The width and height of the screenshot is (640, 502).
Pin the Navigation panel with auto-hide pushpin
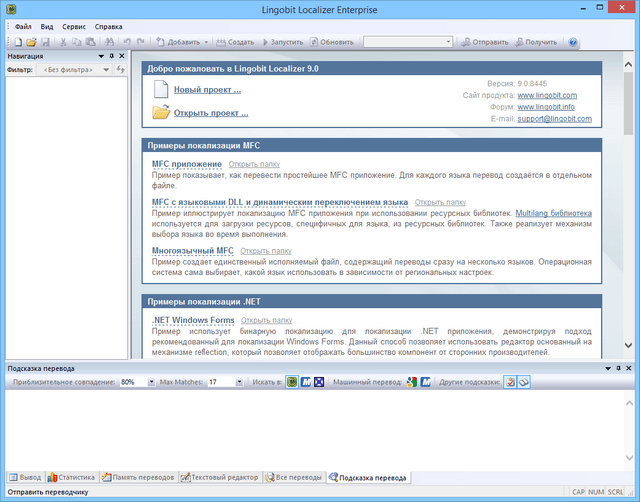point(112,56)
